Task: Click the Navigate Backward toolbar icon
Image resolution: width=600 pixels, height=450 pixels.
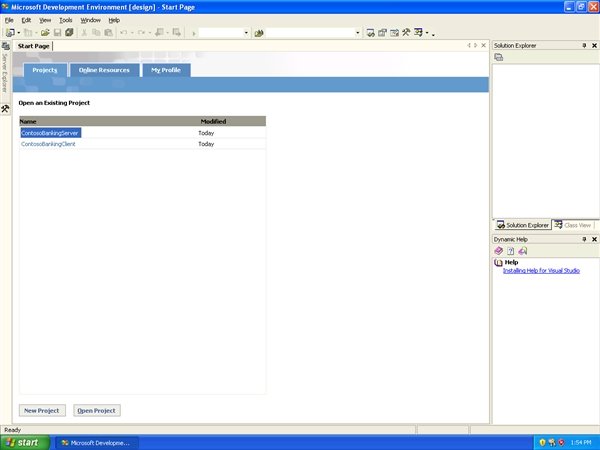Action: coord(159,33)
